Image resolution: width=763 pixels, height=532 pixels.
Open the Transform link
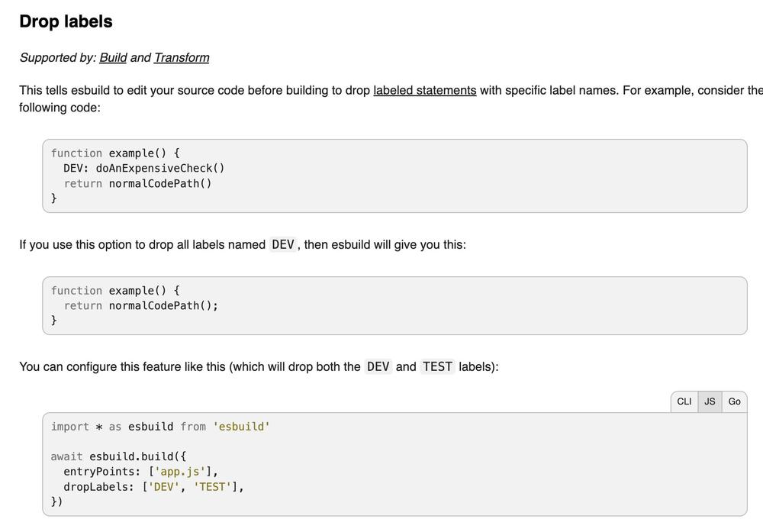point(182,58)
